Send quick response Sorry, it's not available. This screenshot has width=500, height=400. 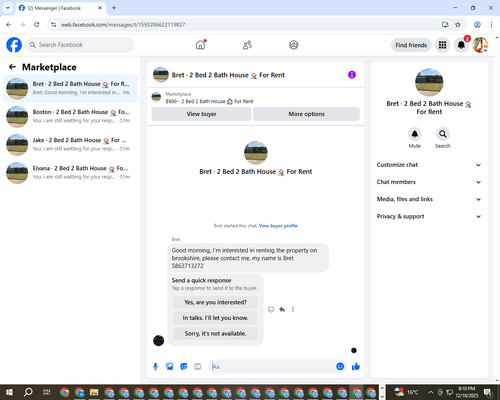tap(215, 333)
